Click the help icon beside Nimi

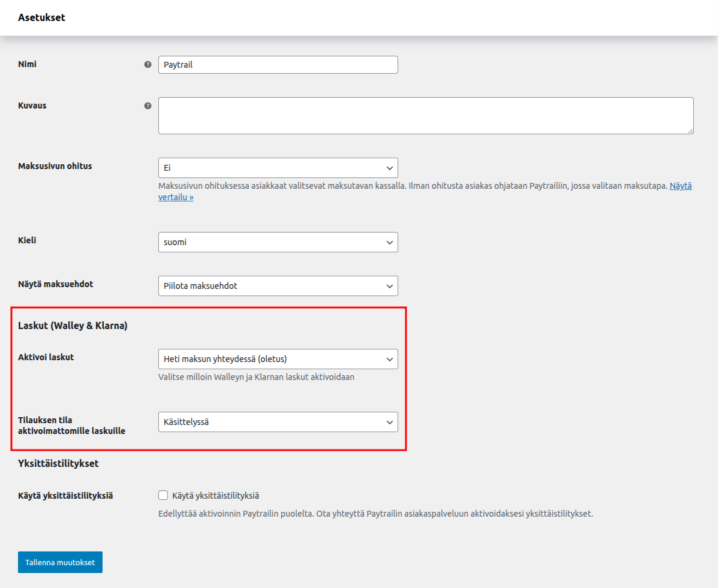(x=148, y=65)
